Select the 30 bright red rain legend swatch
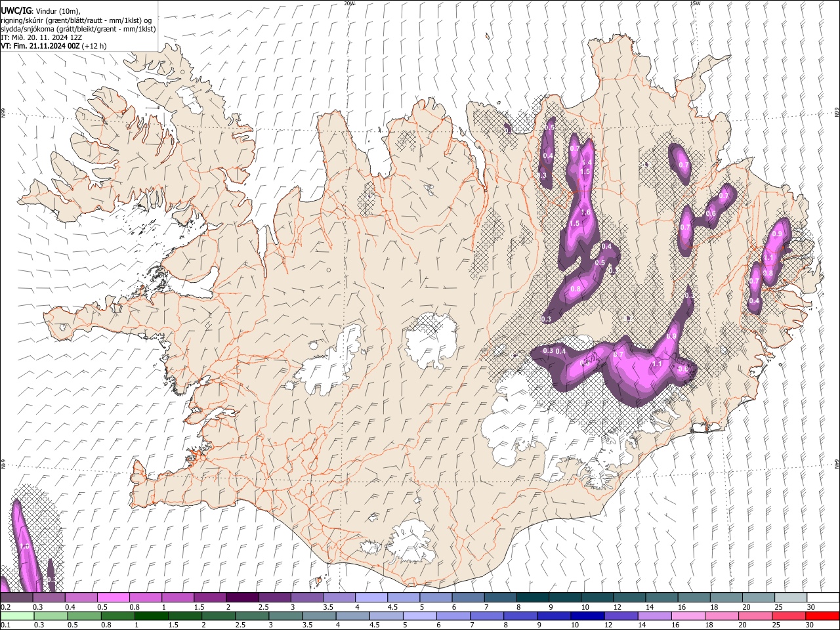The height and width of the screenshot is (630, 840). (x=822, y=616)
